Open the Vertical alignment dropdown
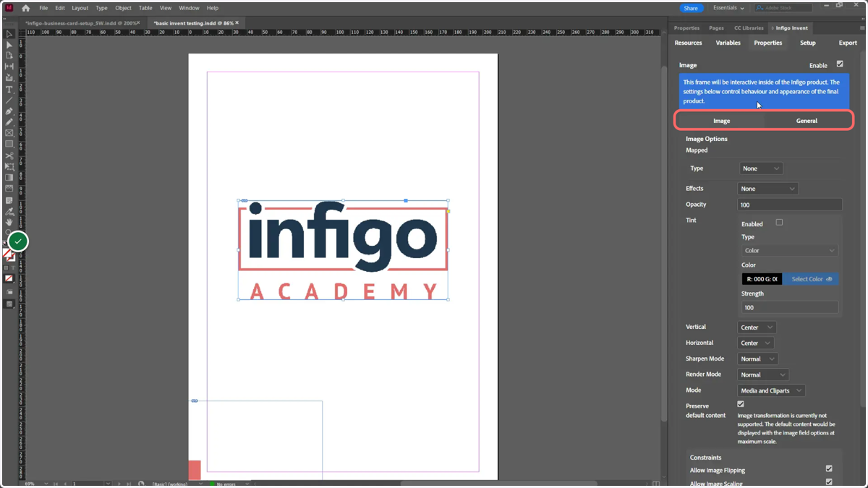 pos(757,328)
